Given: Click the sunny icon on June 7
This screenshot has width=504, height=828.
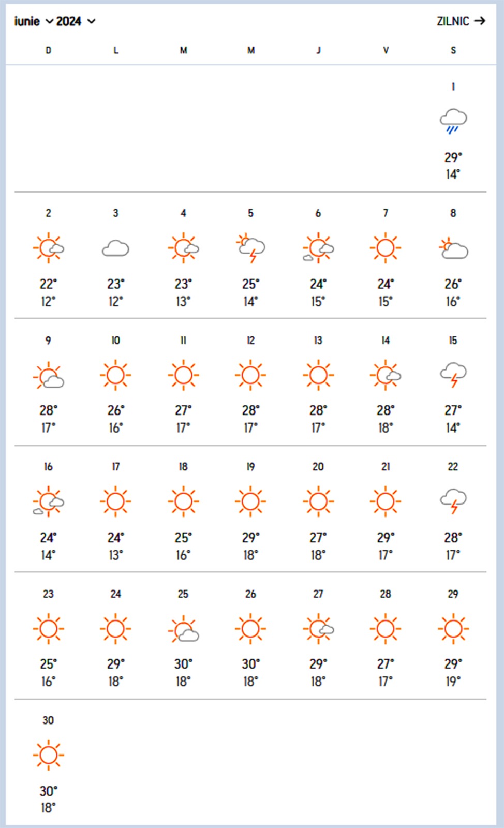Looking at the screenshot, I should (386, 248).
